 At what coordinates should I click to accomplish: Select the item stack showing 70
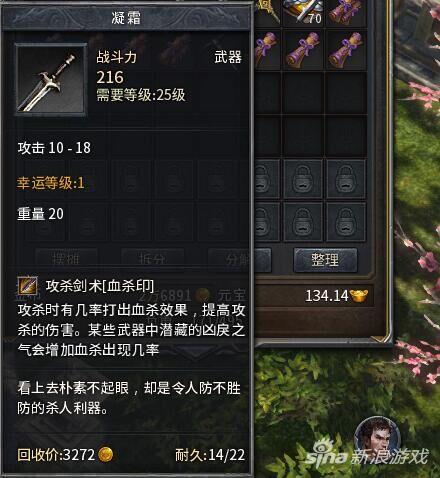click(x=303, y=13)
